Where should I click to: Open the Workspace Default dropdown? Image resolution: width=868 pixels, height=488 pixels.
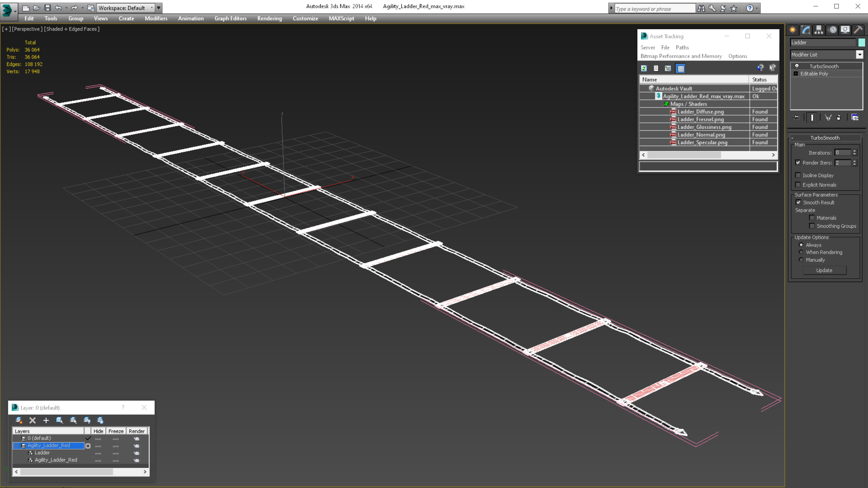(x=126, y=8)
